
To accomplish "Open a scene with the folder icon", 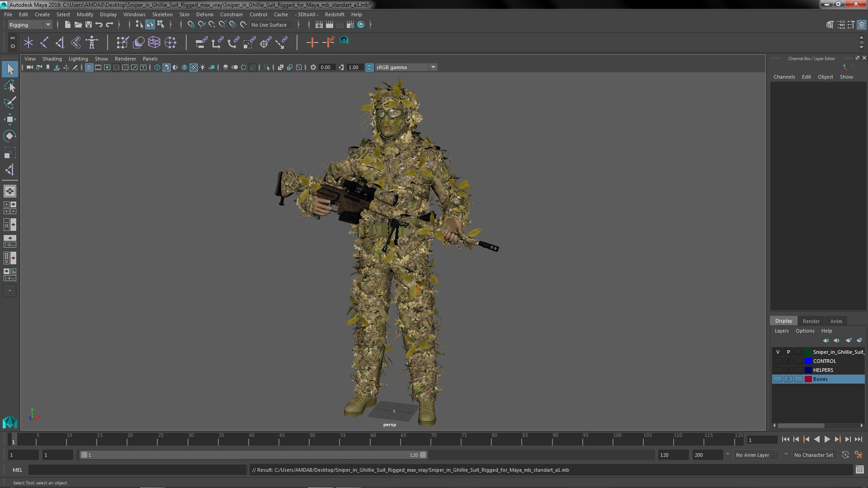I will 78,24.
